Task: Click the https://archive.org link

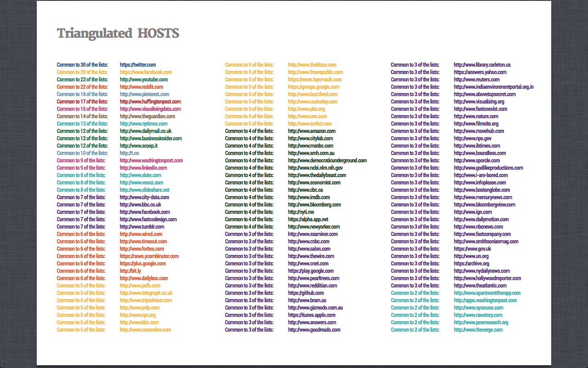Action: (472, 264)
